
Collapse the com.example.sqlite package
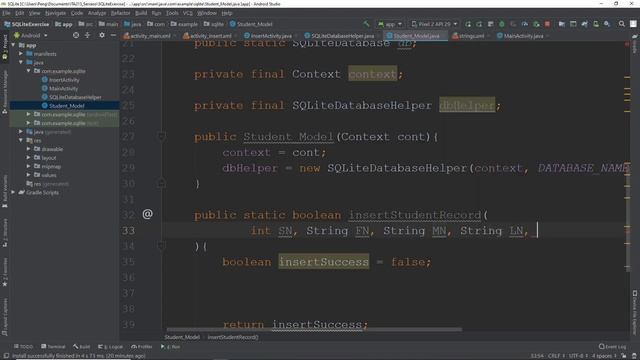[29, 71]
